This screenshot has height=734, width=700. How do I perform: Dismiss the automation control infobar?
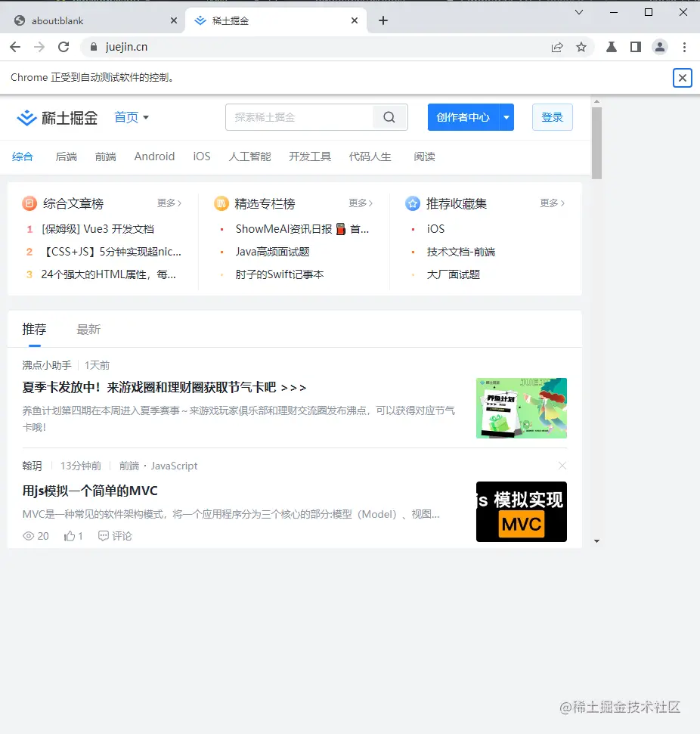coord(682,78)
